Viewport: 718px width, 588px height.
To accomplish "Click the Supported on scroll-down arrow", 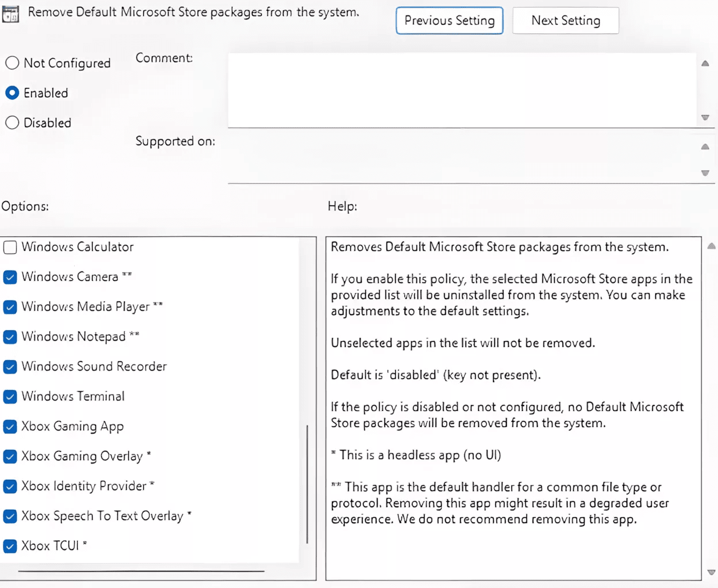I will tap(705, 173).
